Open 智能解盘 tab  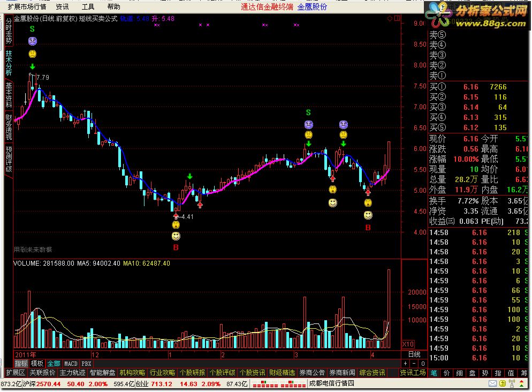click(102, 373)
